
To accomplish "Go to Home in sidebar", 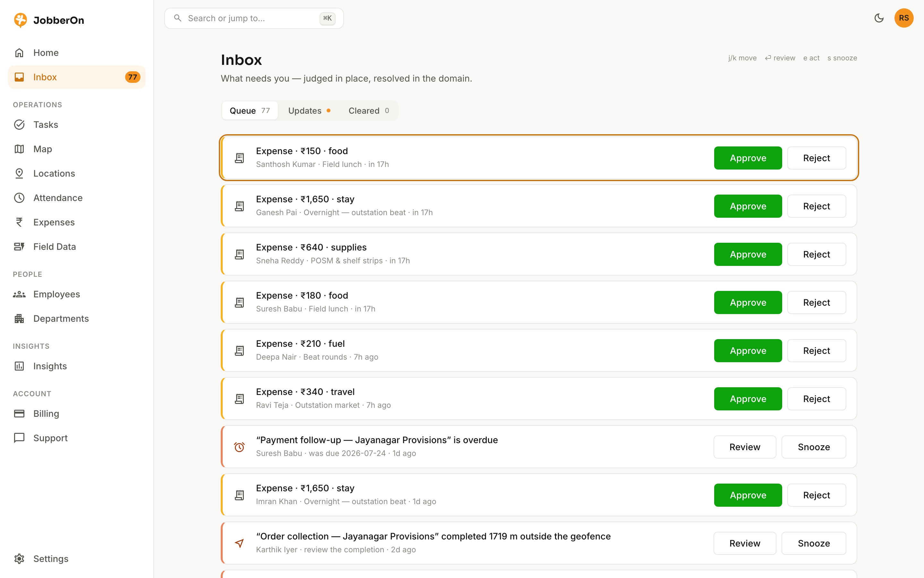I will pyautogui.click(x=76, y=53).
